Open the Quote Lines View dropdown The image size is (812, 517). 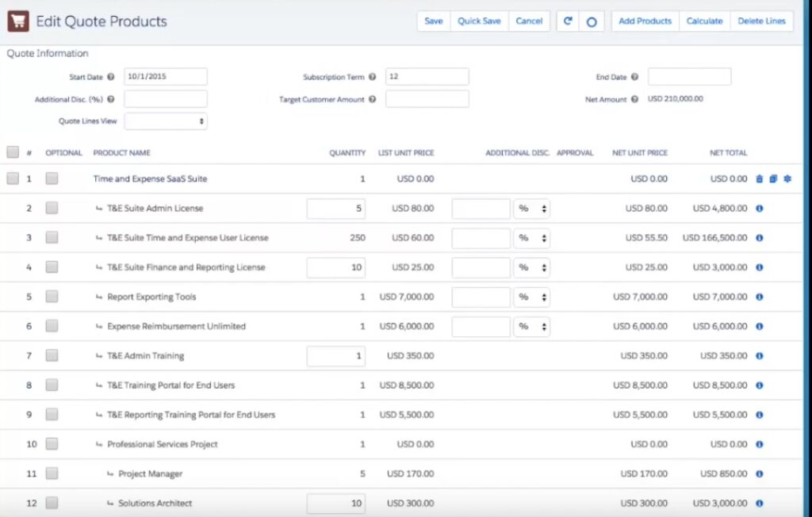coord(166,121)
